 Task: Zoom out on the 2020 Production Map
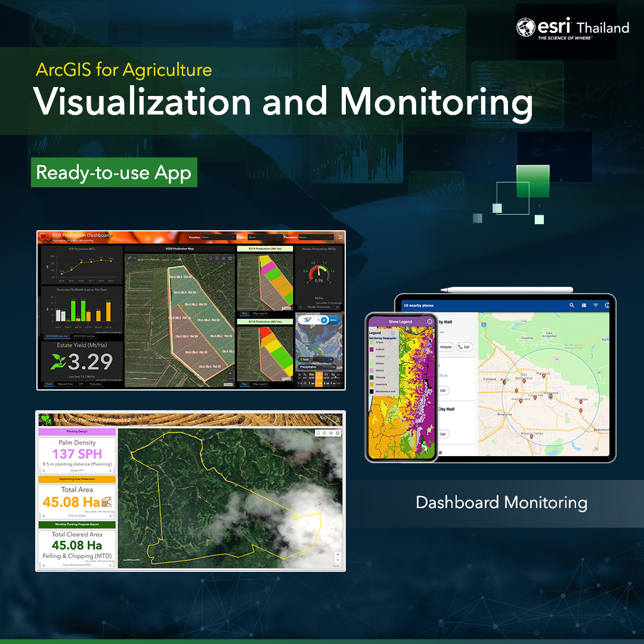(x=230, y=379)
